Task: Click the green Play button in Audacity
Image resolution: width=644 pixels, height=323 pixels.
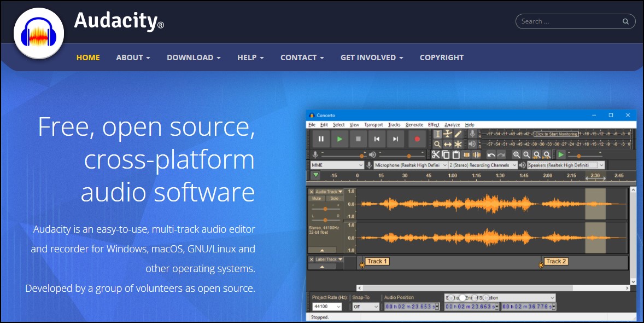Action: point(339,139)
